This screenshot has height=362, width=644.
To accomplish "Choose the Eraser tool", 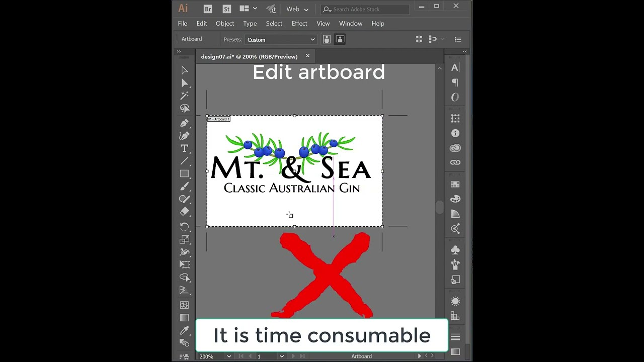I will 184,212.
